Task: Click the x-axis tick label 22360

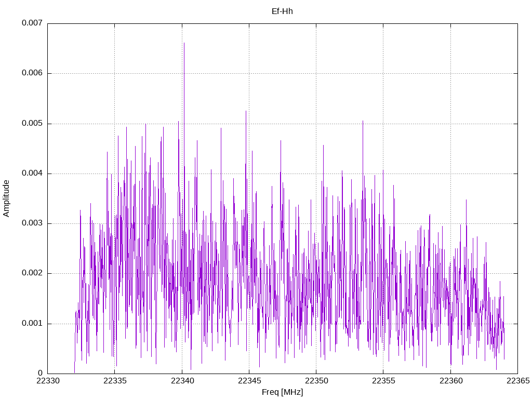Action: click(x=450, y=381)
